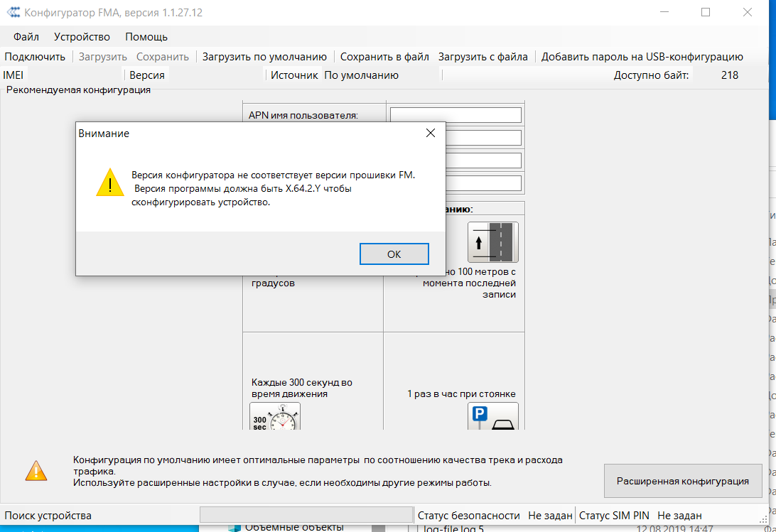
Task: Open Расширенная конфигурация button
Action: (682, 481)
